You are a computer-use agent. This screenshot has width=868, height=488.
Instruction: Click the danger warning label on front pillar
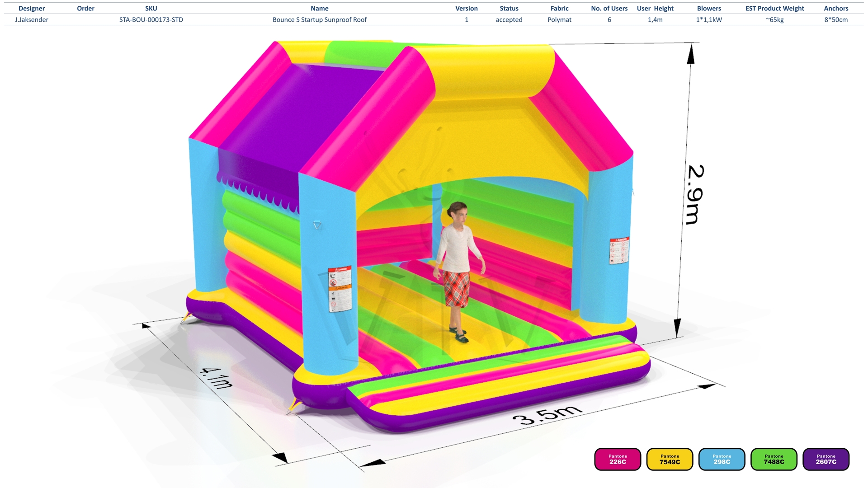click(x=340, y=289)
